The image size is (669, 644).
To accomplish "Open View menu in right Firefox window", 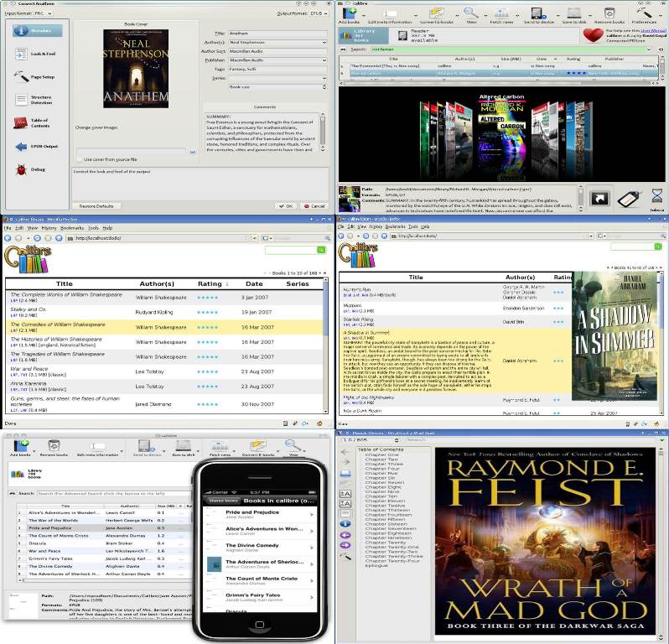I will point(362,226).
